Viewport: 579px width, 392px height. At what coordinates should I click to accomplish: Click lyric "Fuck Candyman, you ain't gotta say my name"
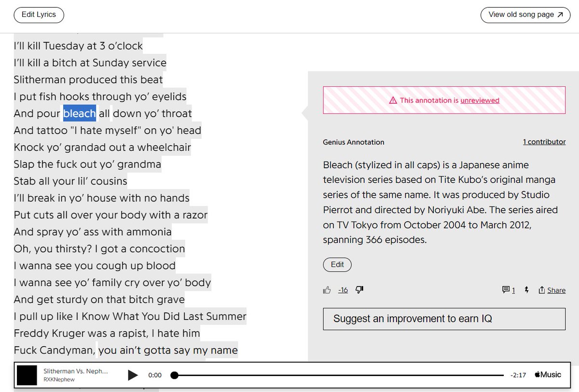[126, 350]
